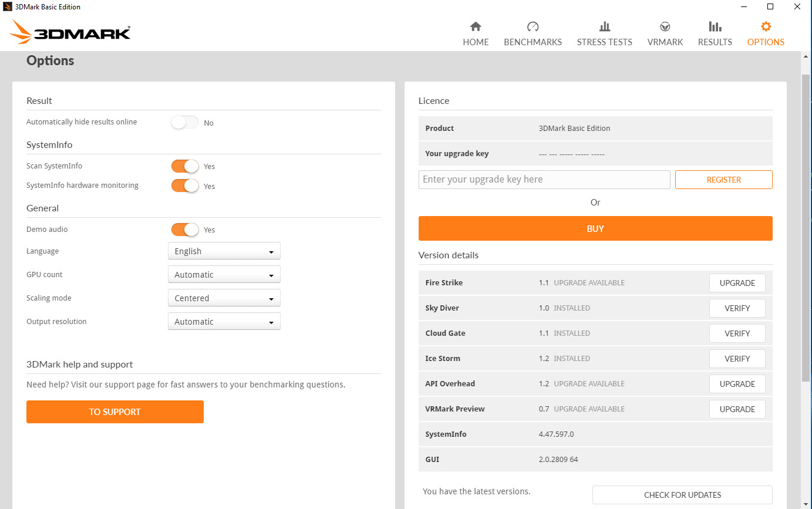
Task: Click the Fire Strike row label
Action: pos(444,282)
